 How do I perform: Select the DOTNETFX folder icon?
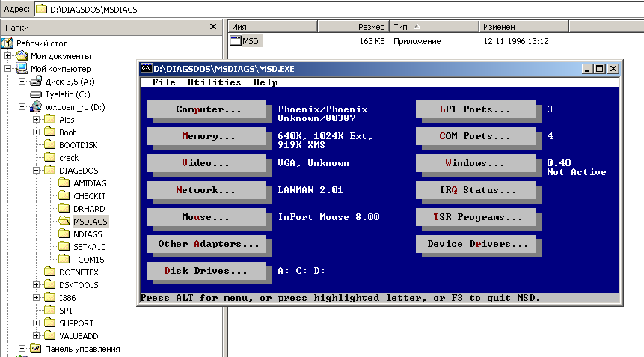(x=49, y=272)
